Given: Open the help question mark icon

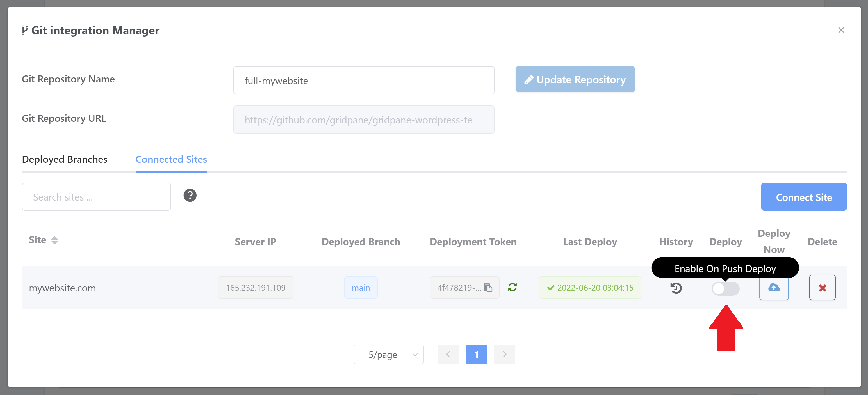Looking at the screenshot, I should pos(190,195).
